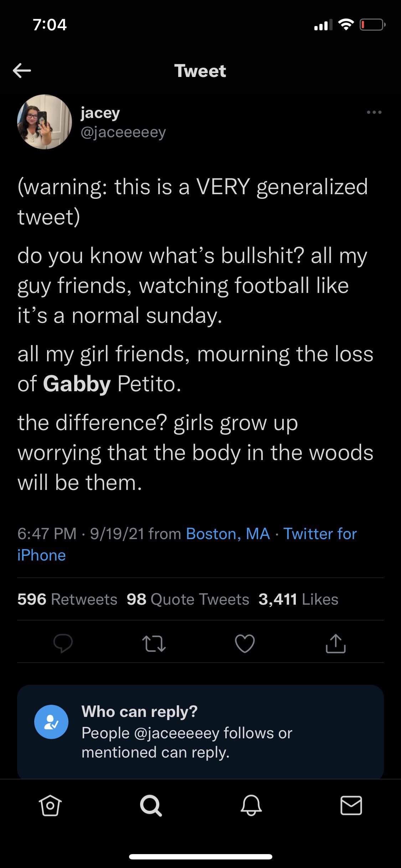The width and height of the screenshot is (401, 868).
Task: Share the tweet via share icon
Action: point(335,644)
